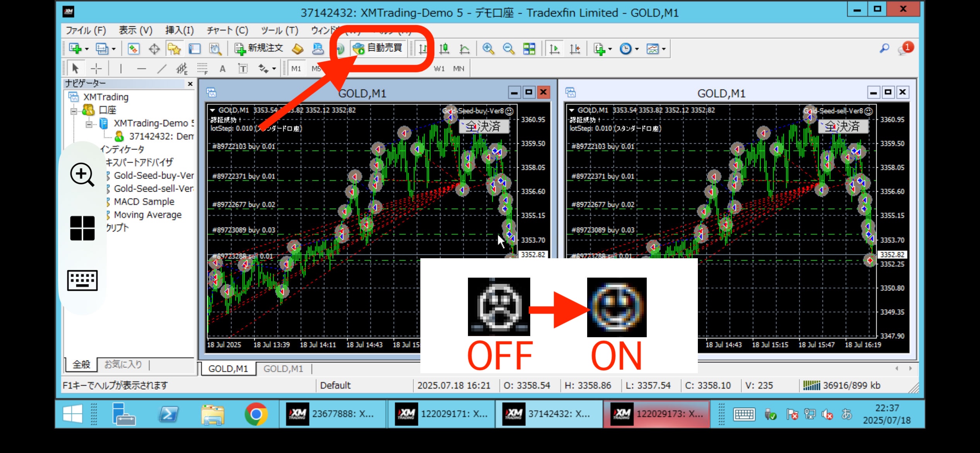Open the チャート (C) menu
980x453 pixels.
tap(227, 30)
